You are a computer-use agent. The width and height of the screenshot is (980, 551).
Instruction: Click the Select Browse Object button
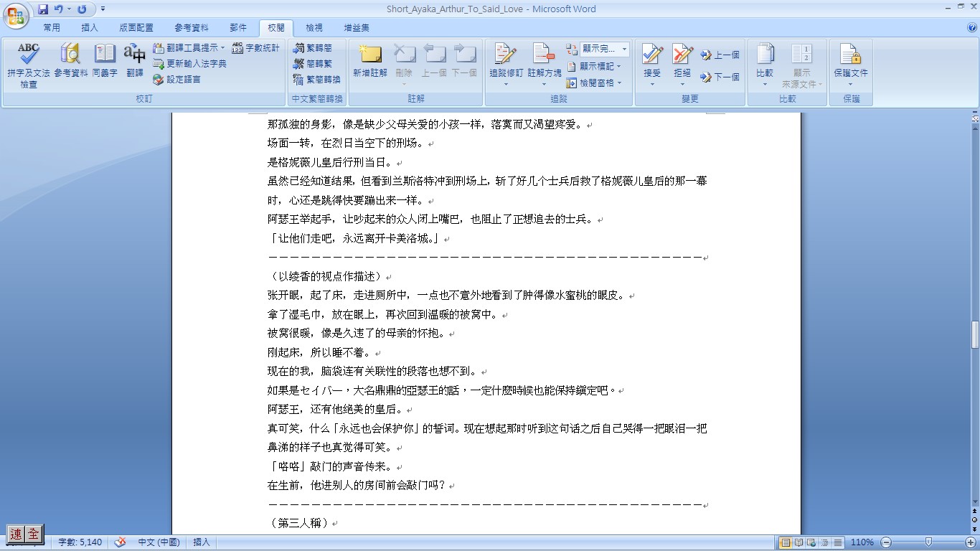(974, 519)
